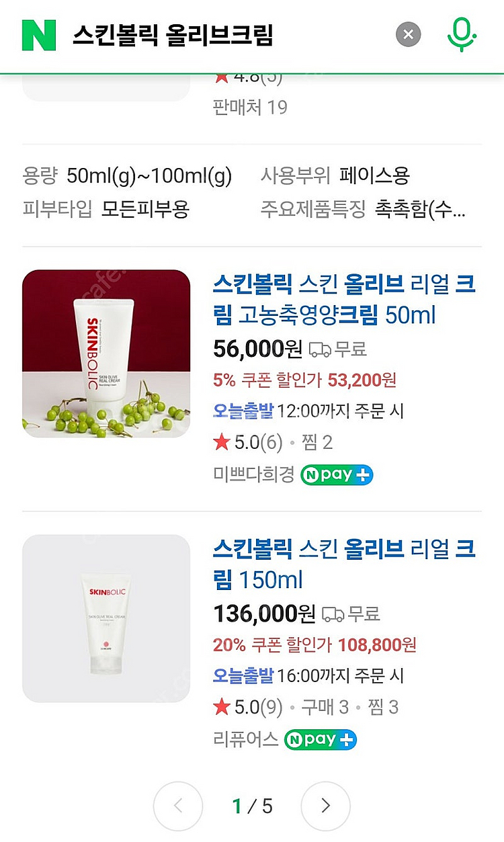The image size is (504, 842).
Task: Tap the delivery truck icon beside 56,000원
Action: (x=320, y=349)
